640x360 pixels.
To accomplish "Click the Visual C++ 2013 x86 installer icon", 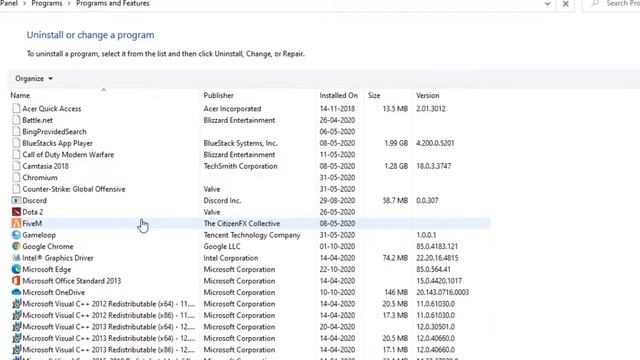I will (16, 349).
